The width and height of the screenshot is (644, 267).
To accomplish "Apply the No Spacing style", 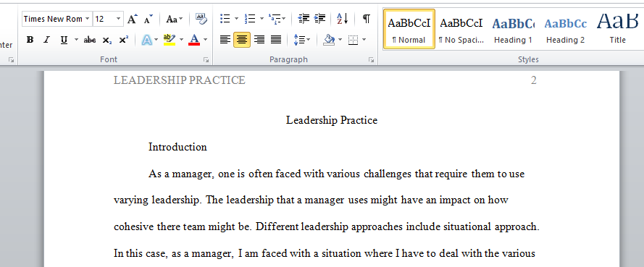I will [x=461, y=29].
